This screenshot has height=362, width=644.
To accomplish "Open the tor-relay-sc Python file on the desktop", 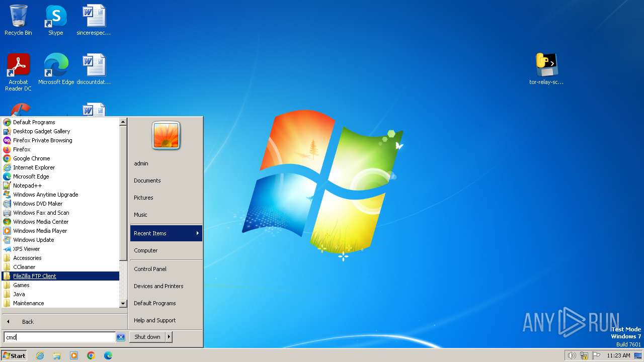I will tap(546, 69).
